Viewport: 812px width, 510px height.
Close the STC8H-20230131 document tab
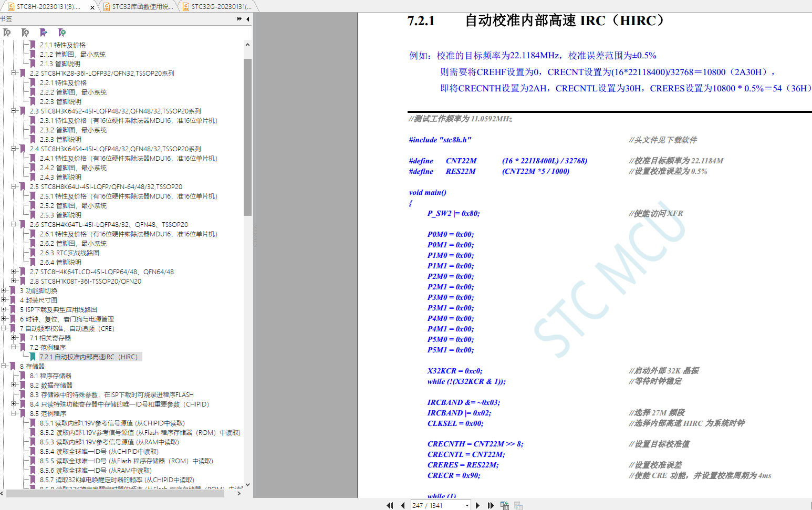click(92, 7)
